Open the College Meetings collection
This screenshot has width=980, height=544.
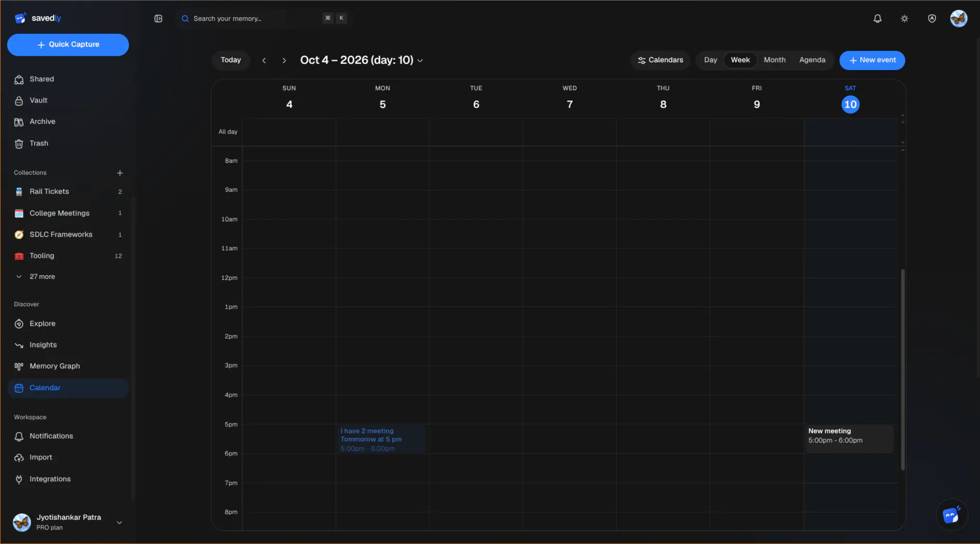tap(68, 213)
